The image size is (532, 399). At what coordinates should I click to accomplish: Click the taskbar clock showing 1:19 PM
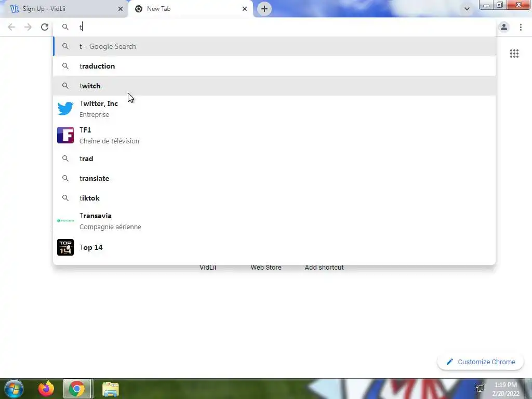tap(506, 389)
